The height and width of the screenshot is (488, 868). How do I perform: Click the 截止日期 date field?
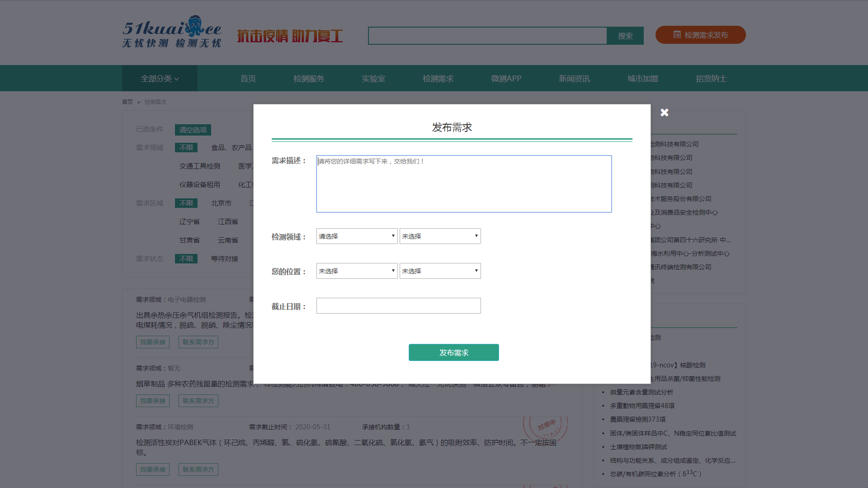tap(398, 306)
